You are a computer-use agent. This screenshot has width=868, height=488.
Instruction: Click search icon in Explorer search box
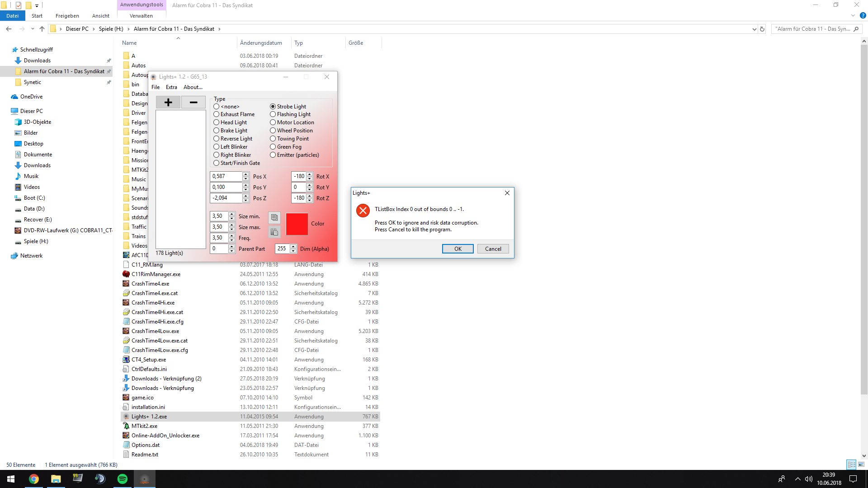coord(856,29)
